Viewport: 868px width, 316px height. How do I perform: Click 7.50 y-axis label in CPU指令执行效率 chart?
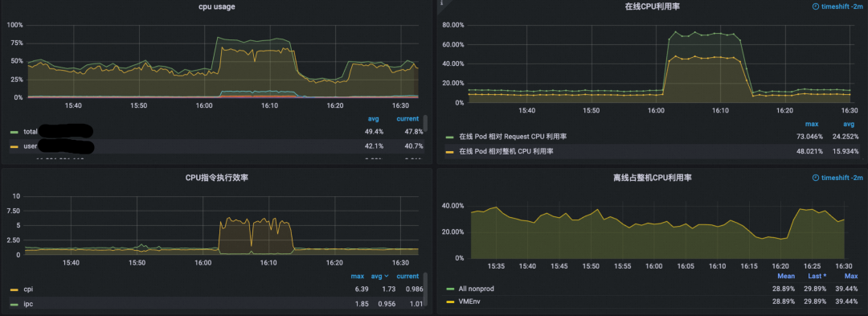(x=14, y=211)
